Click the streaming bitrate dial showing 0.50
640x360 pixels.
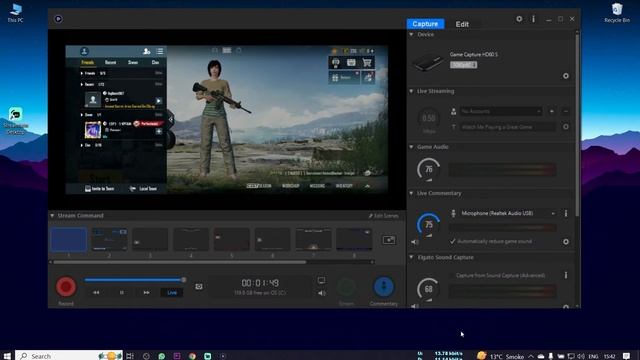[x=429, y=119]
